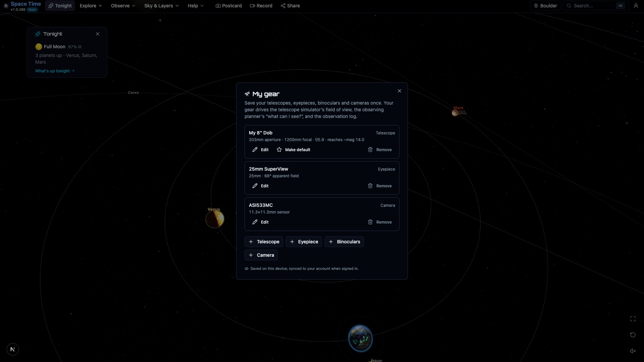
Task: Click the My gear telescope icon
Action: click(247, 94)
